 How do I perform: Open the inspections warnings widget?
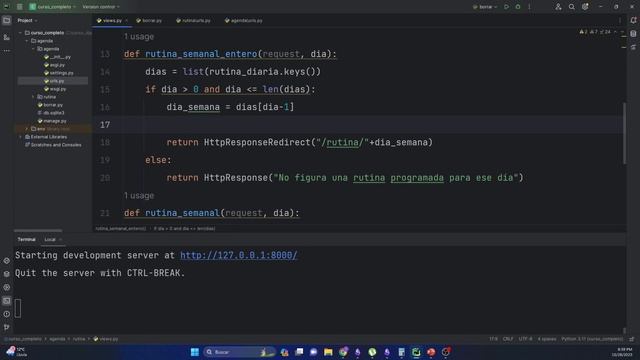click(595, 32)
